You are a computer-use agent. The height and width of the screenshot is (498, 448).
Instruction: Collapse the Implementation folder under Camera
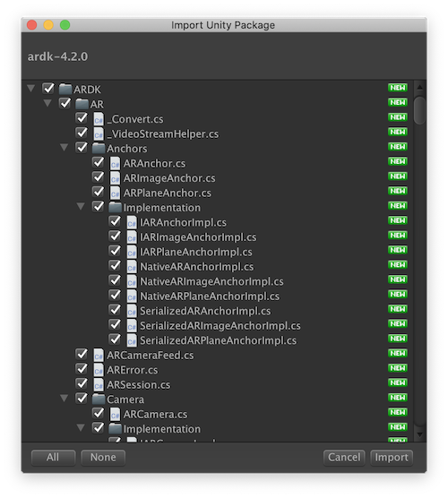point(81,428)
